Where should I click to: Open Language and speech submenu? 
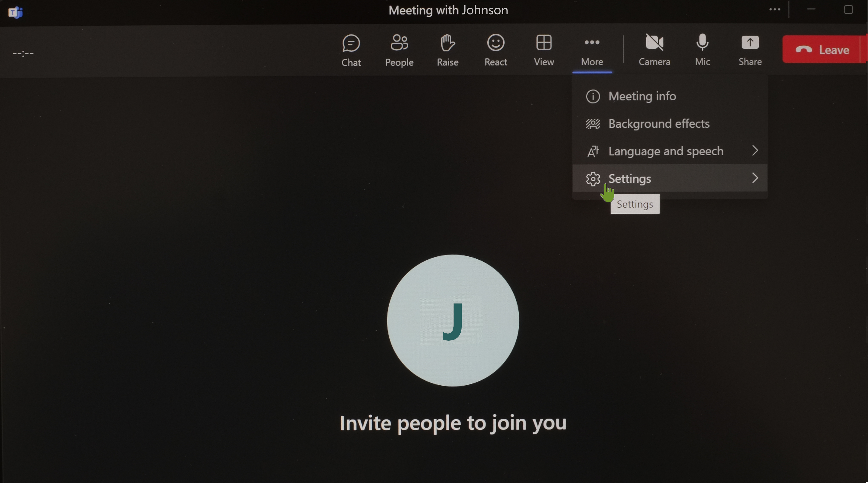tap(669, 151)
